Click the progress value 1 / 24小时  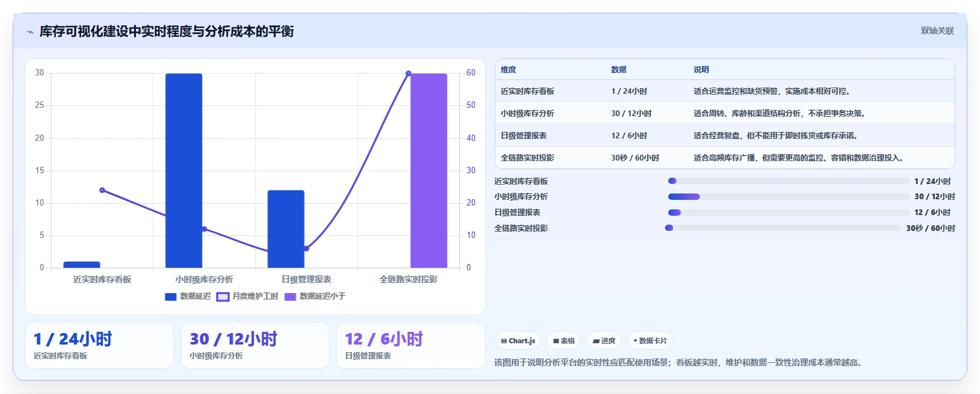pos(932,181)
